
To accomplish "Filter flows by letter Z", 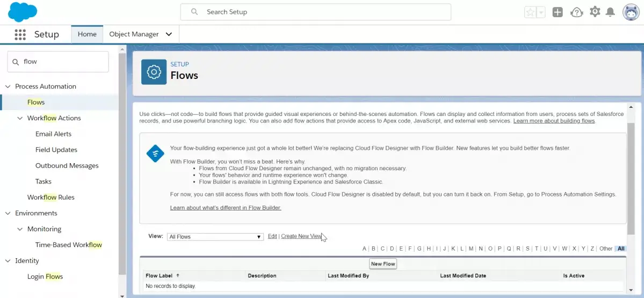I will point(592,249).
